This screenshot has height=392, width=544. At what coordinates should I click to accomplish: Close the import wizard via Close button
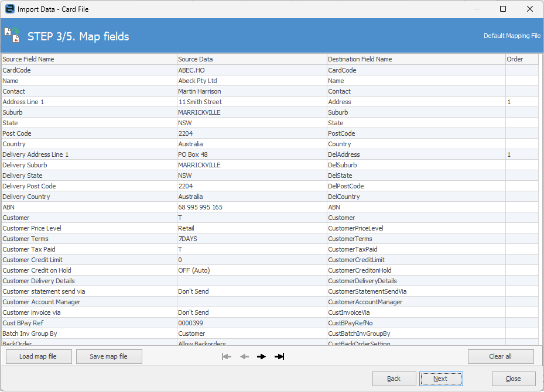click(x=513, y=379)
